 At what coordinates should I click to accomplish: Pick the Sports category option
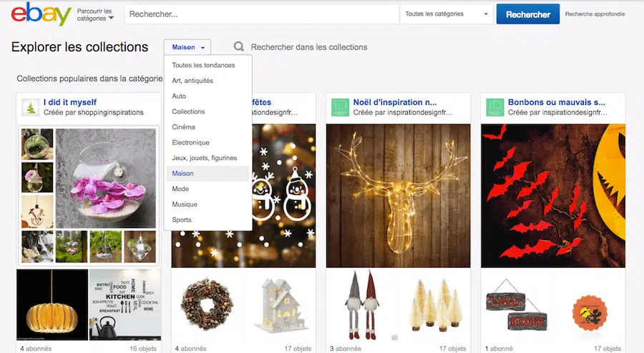click(x=182, y=220)
